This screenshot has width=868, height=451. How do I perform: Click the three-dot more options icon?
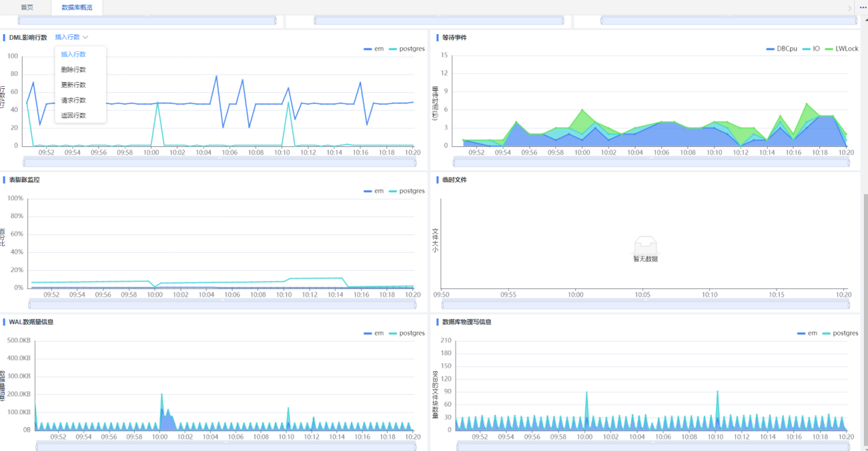pos(863,8)
